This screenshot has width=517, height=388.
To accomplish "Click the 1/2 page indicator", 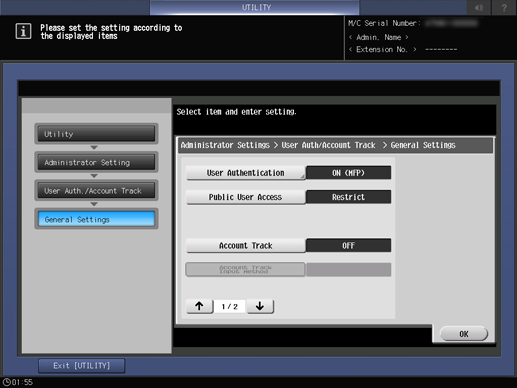I will point(230,306).
